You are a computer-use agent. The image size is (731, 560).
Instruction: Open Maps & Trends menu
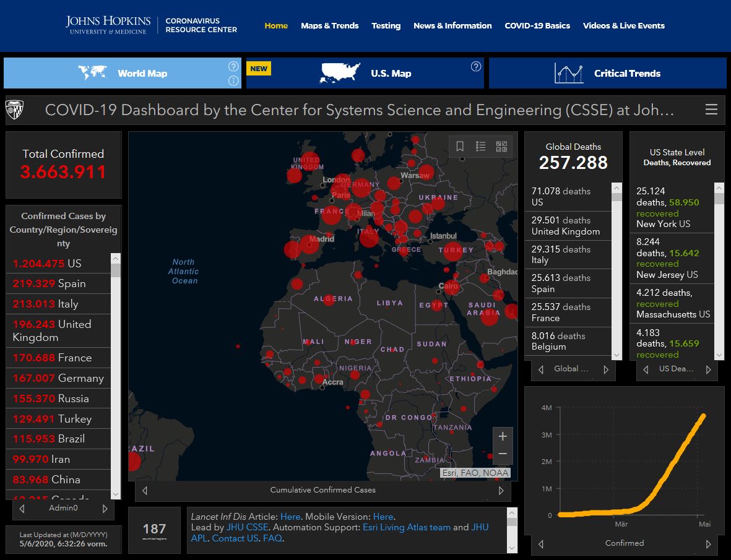(x=330, y=25)
